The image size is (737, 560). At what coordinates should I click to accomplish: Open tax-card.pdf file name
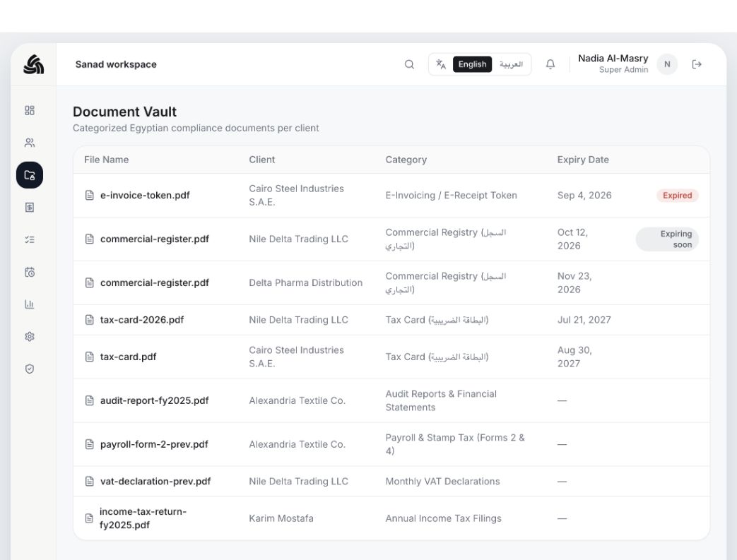pyautogui.click(x=129, y=357)
